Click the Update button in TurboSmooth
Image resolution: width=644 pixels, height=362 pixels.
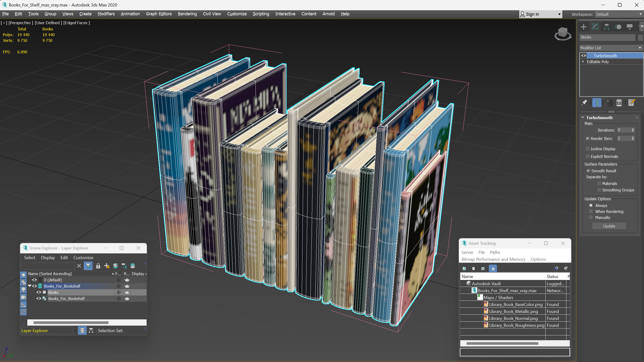point(609,226)
